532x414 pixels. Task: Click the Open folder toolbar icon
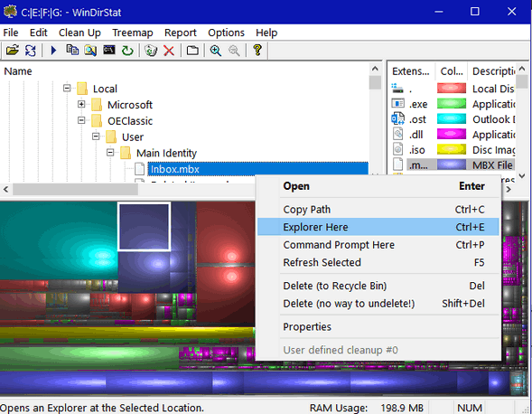pyautogui.click(x=13, y=51)
